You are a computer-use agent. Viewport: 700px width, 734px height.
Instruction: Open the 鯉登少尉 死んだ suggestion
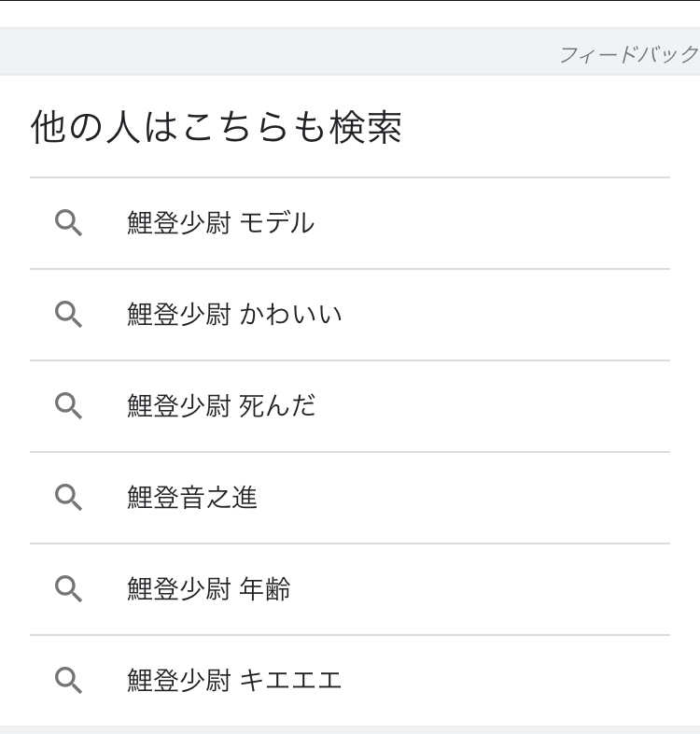350,406
